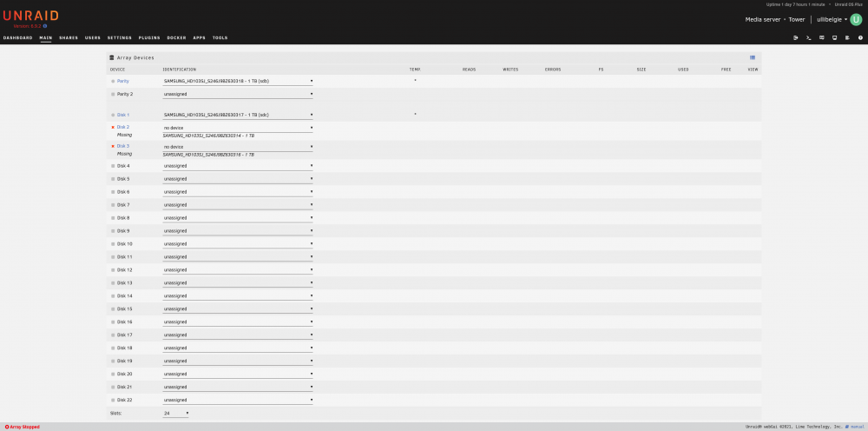Click the TEMP. column header

coord(415,70)
